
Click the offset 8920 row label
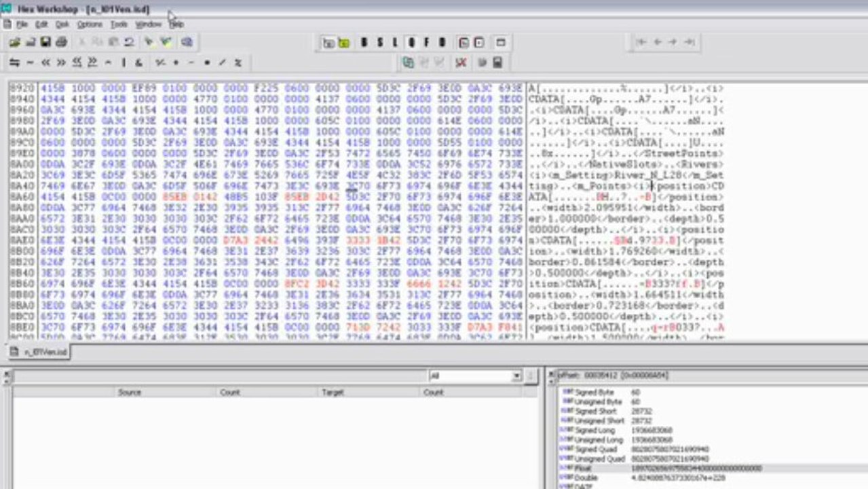coord(23,88)
